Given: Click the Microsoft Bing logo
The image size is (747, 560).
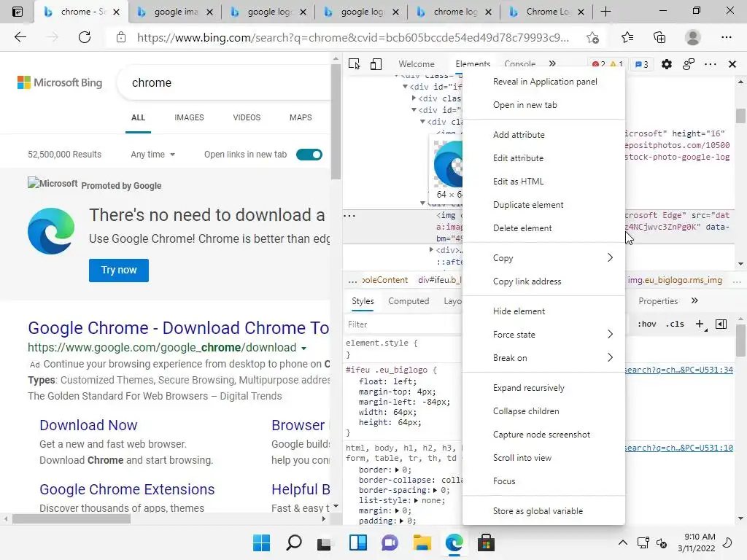Looking at the screenshot, I should pyautogui.click(x=60, y=82).
